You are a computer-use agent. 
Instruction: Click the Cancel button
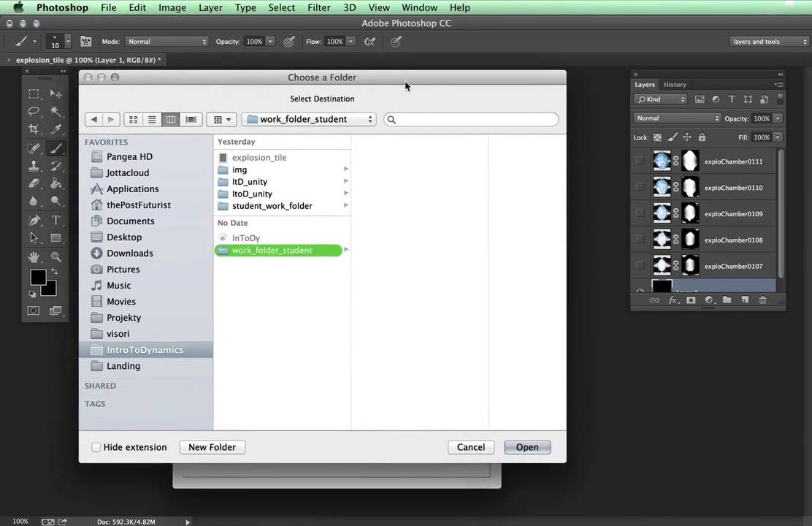pyautogui.click(x=471, y=447)
